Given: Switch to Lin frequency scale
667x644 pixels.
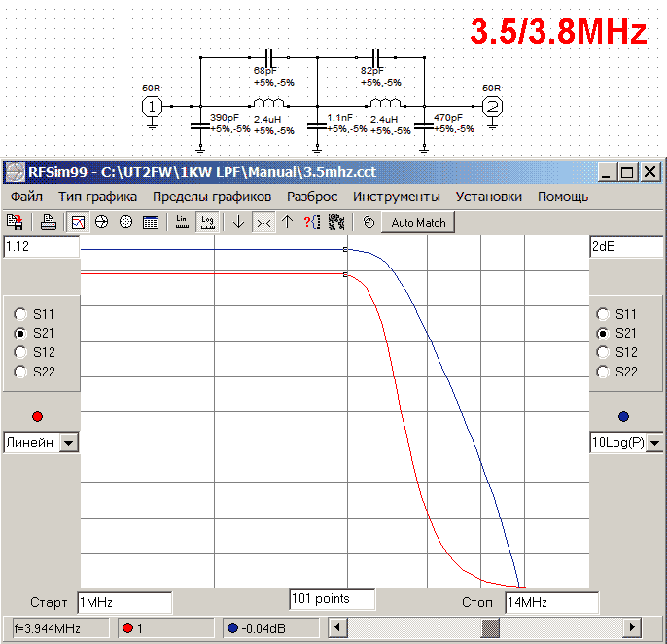Looking at the screenshot, I should (182, 222).
